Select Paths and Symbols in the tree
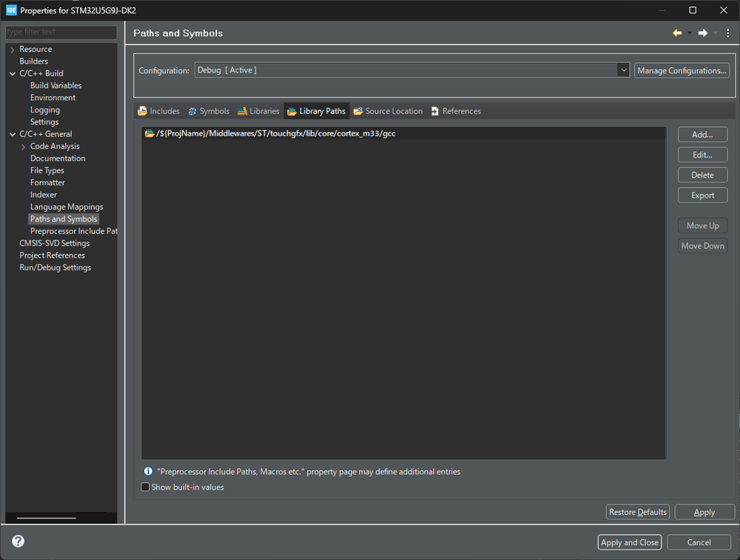740x560 pixels. click(64, 219)
